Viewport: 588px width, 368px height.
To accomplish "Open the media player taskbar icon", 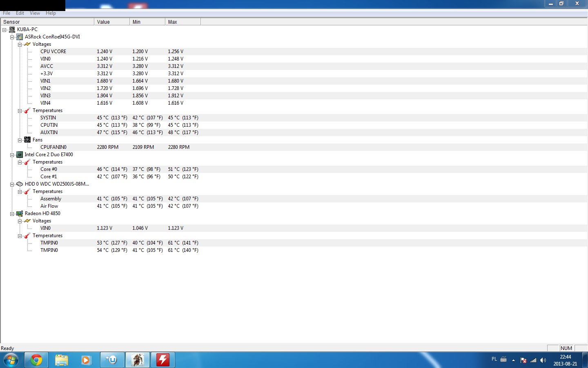I will [86, 360].
